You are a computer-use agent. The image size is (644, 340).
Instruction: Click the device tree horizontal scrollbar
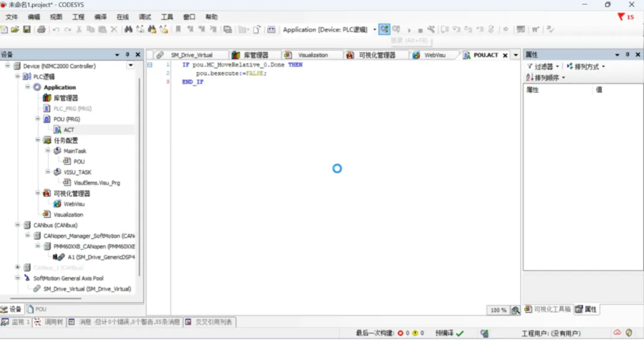(45, 298)
